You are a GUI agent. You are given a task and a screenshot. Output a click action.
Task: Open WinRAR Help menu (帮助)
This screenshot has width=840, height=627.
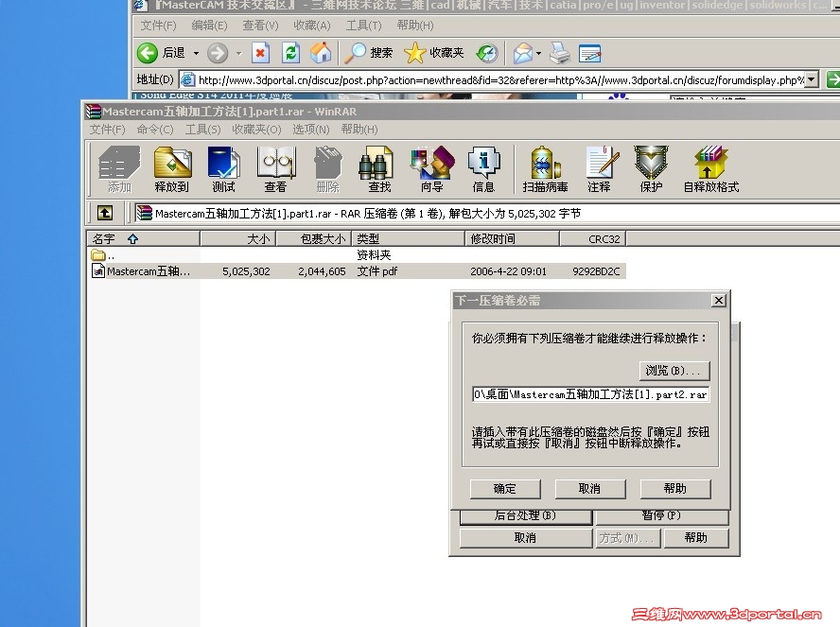359,129
